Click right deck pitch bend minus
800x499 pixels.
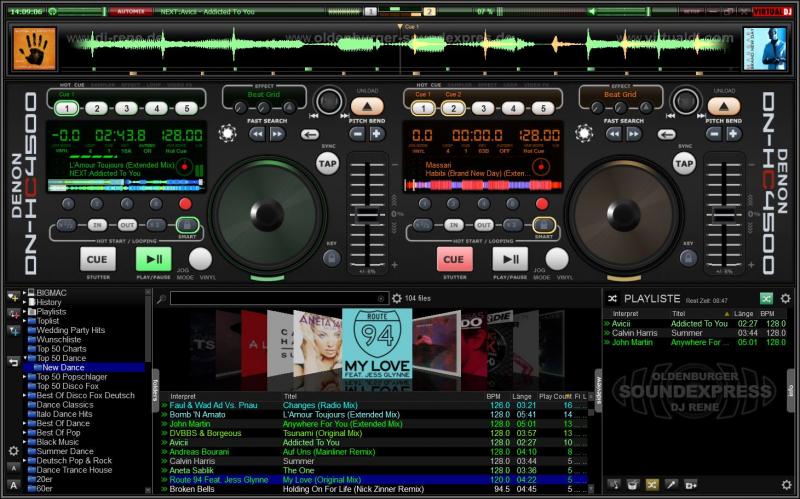(x=714, y=134)
